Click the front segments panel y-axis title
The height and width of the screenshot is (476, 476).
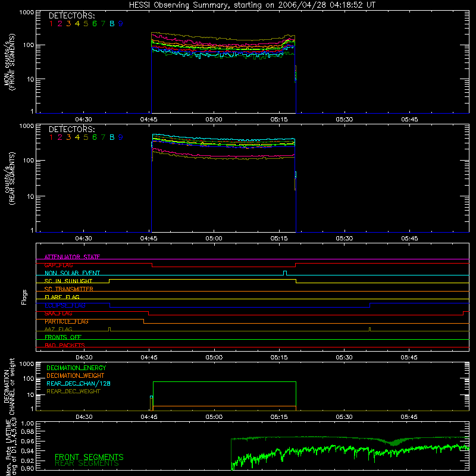(x=10, y=62)
